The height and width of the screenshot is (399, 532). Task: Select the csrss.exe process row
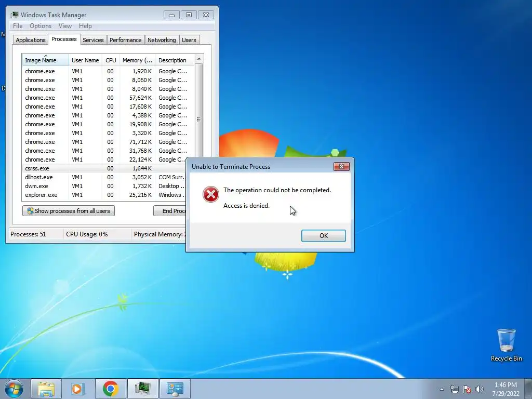point(105,168)
